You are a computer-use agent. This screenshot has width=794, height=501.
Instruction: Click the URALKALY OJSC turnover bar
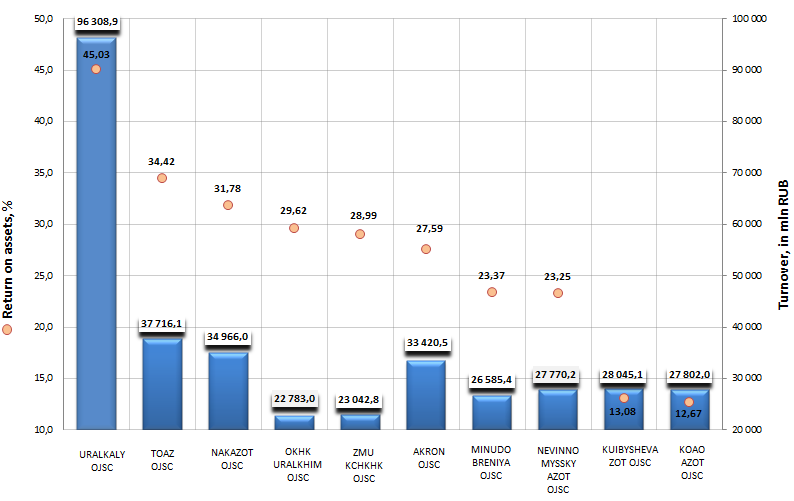96,234
